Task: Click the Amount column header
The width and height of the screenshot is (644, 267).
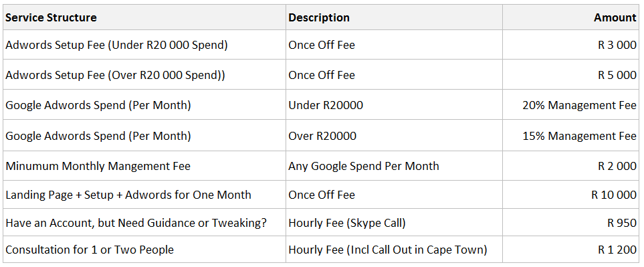Action: click(x=570, y=17)
